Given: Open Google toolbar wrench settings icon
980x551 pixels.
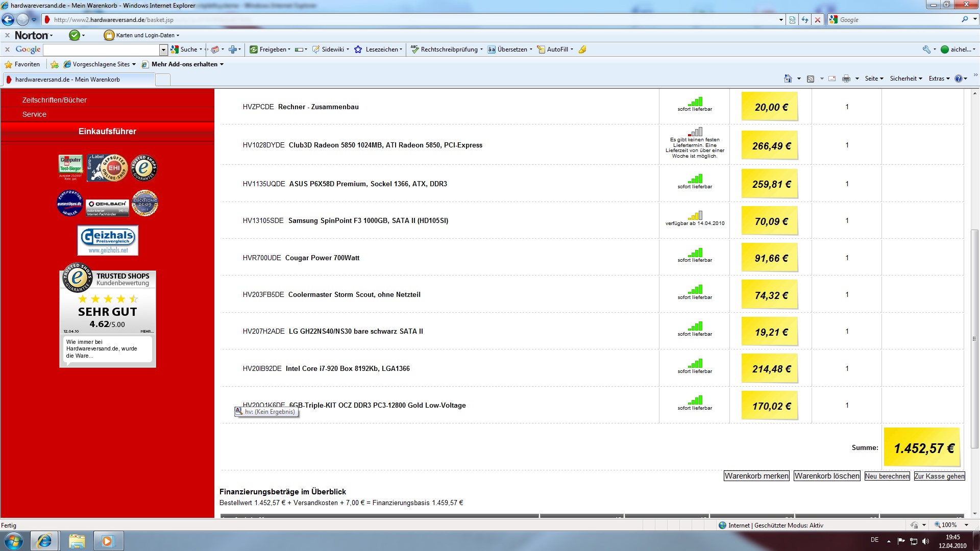Looking at the screenshot, I should [x=926, y=49].
